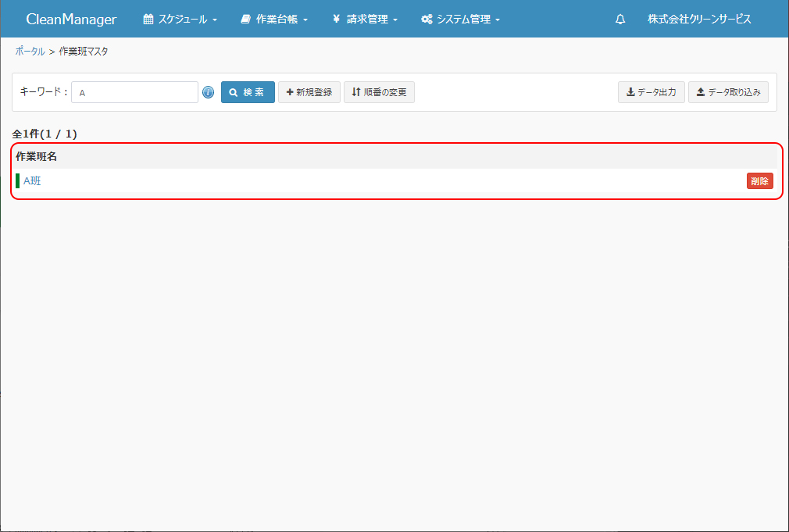Viewport: 789px width, 532px height.
Task: Click the blue info icon beside keyword field
Action: pyautogui.click(x=209, y=93)
